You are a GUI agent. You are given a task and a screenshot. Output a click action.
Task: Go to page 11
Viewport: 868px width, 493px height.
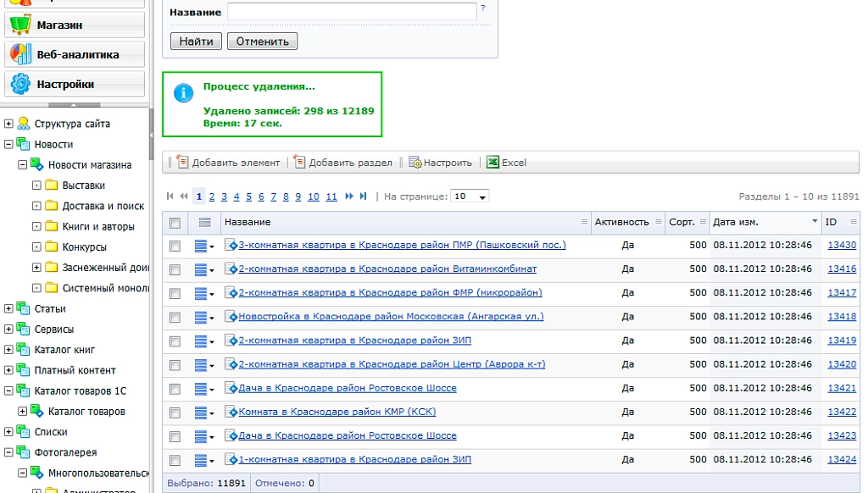point(331,197)
